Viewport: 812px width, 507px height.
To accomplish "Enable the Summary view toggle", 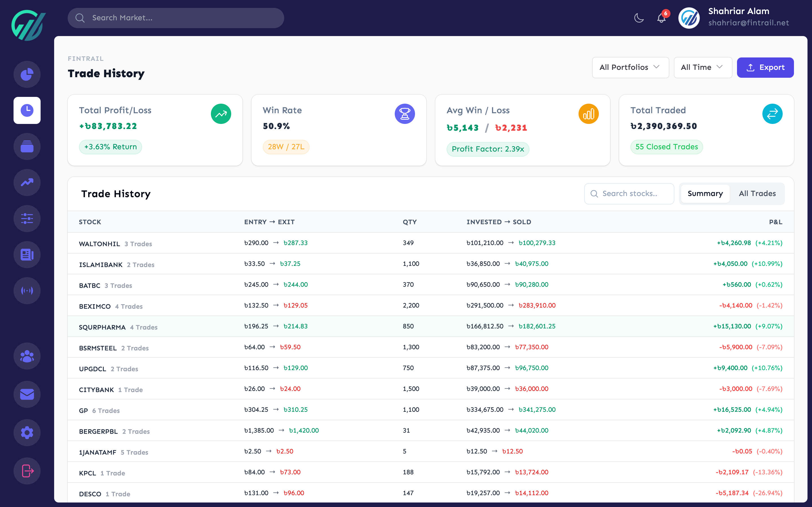I will tap(705, 194).
